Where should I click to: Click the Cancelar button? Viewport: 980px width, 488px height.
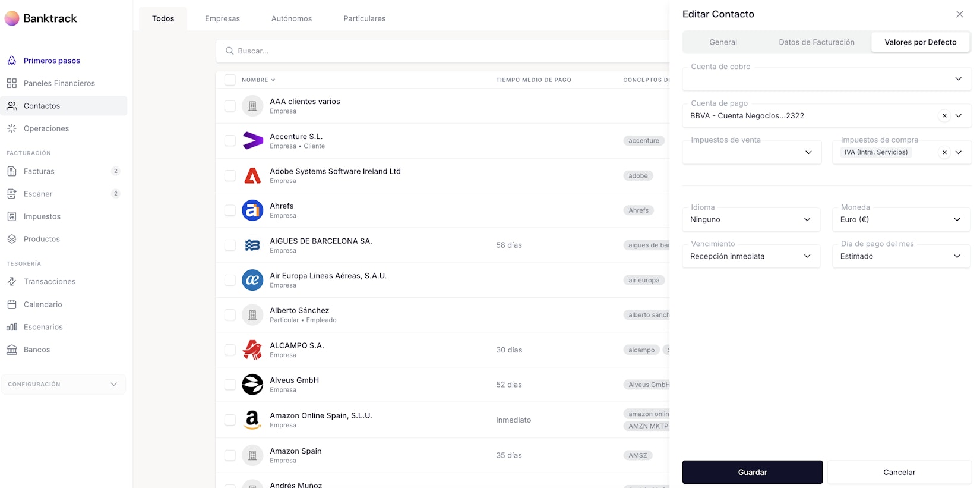(x=899, y=472)
